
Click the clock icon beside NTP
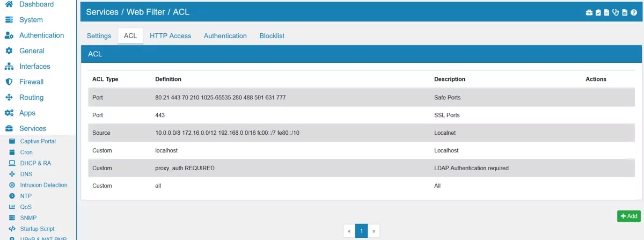pyautogui.click(x=12, y=196)
